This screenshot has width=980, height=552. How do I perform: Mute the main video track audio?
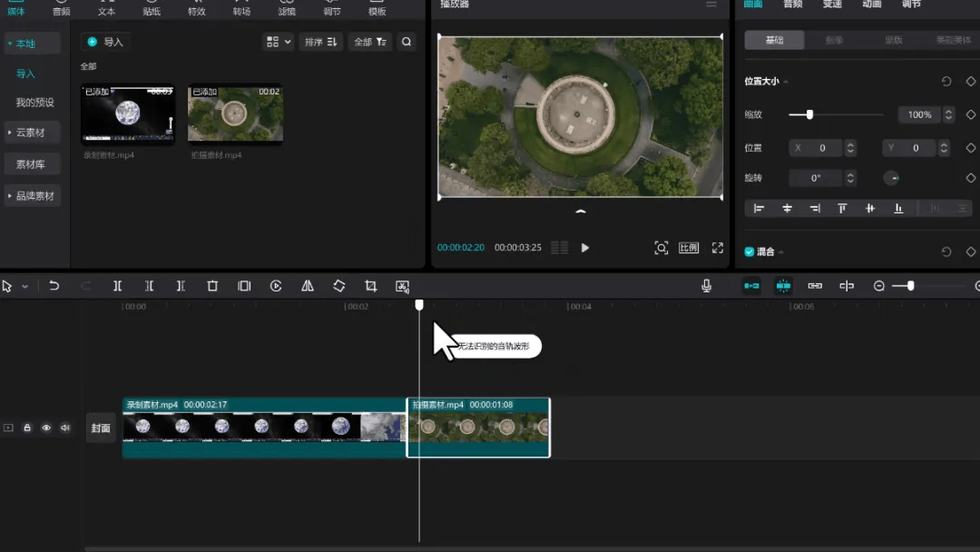[65, 428]
